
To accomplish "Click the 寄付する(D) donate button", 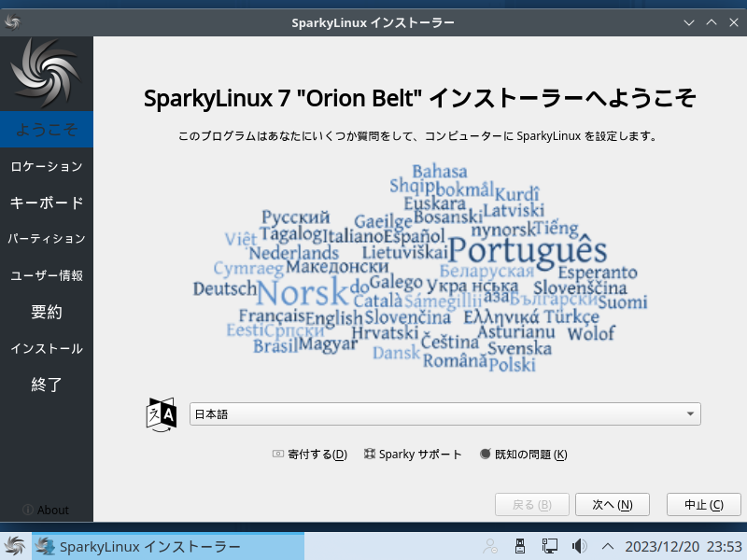I will click(310, 455).
